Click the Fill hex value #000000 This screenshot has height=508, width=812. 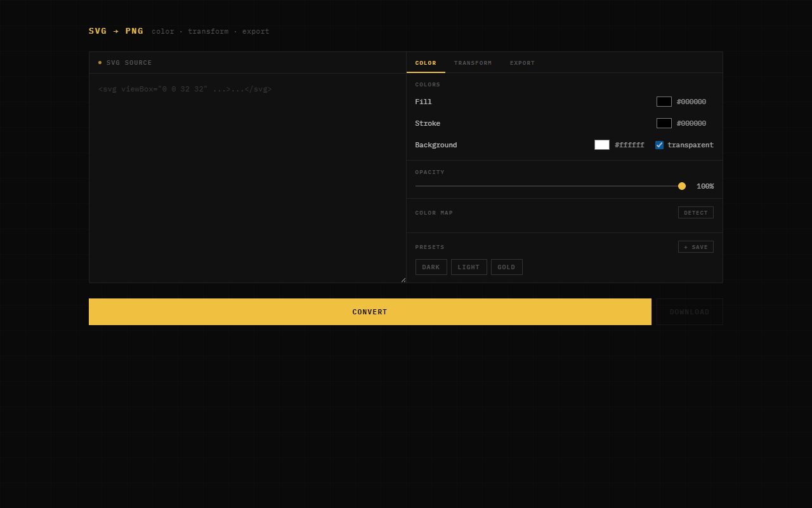691,102
